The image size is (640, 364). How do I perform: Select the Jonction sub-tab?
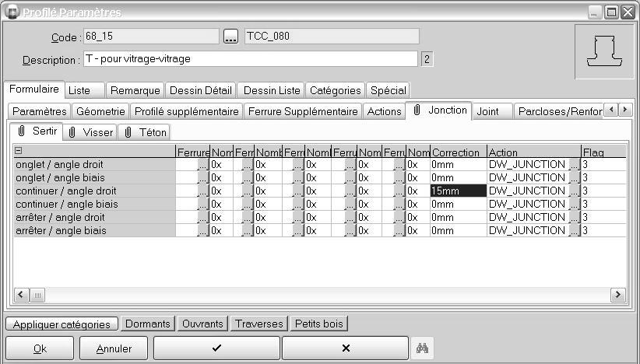pos(439,110)
